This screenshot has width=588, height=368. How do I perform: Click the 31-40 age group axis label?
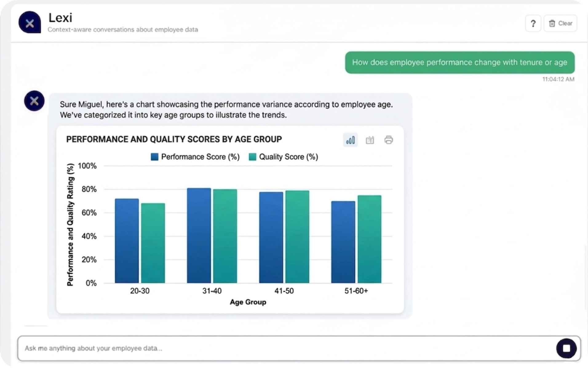(212, 291)
